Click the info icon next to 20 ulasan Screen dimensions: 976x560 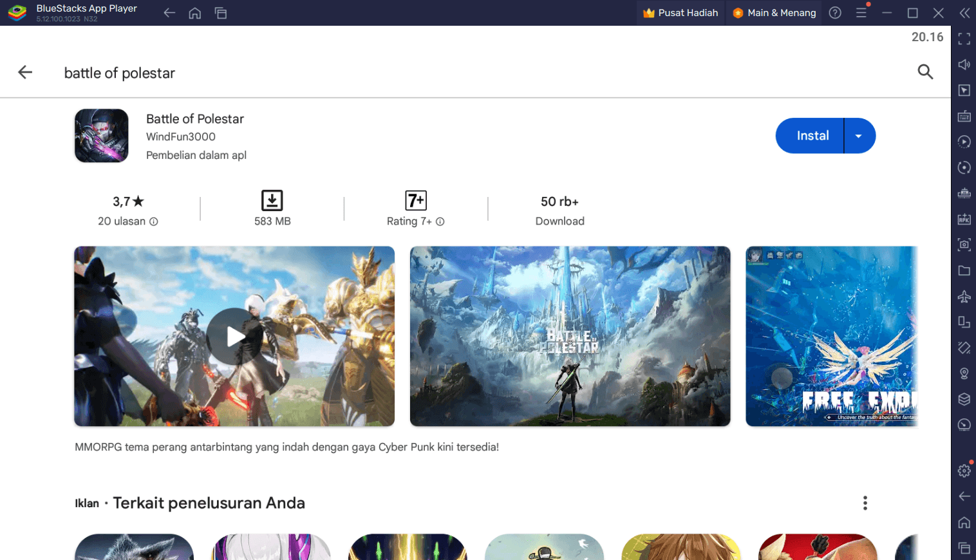pos(154,221)
